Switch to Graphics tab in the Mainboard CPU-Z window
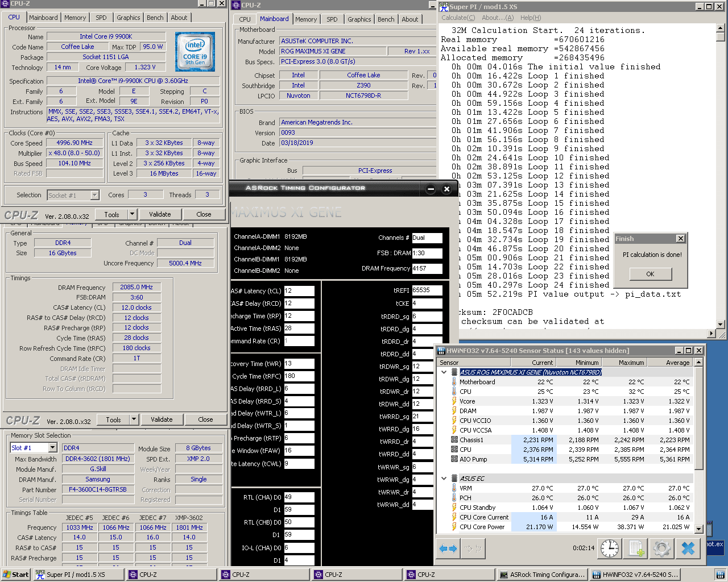 [x=359, y=19]
